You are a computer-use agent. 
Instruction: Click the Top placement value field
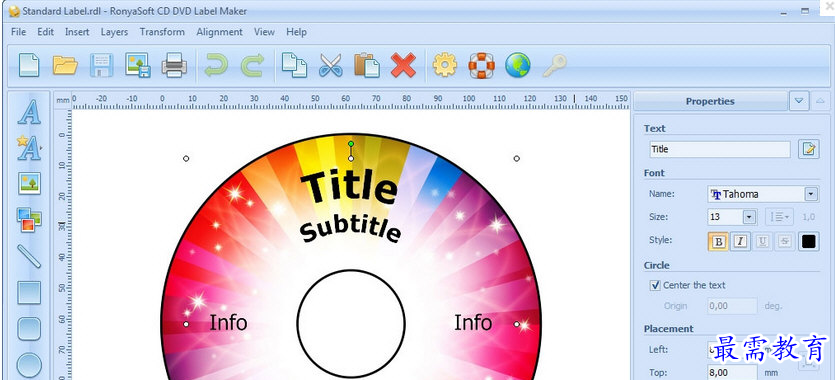tap(732, 373)
